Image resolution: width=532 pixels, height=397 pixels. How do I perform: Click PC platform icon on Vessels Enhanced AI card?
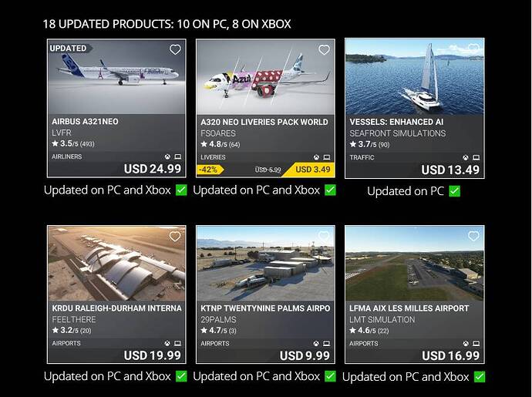(476, 158)
